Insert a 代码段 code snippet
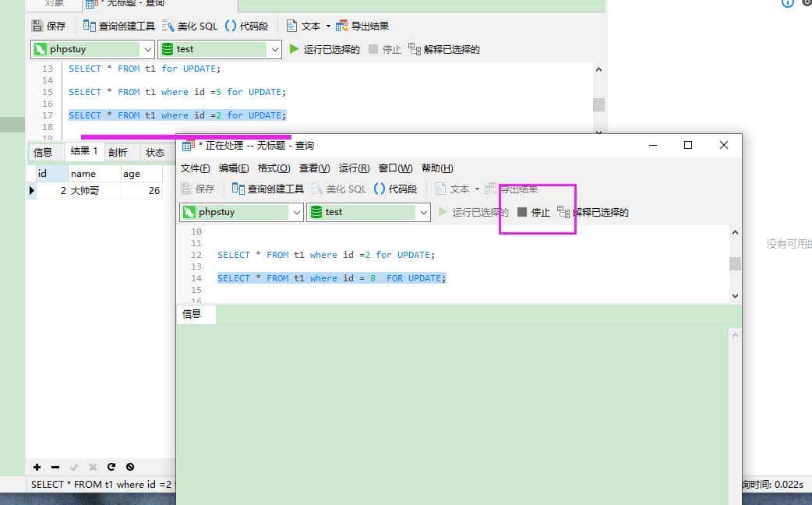The width and height of the screenshot is (812, 505). tap(246, 25)
